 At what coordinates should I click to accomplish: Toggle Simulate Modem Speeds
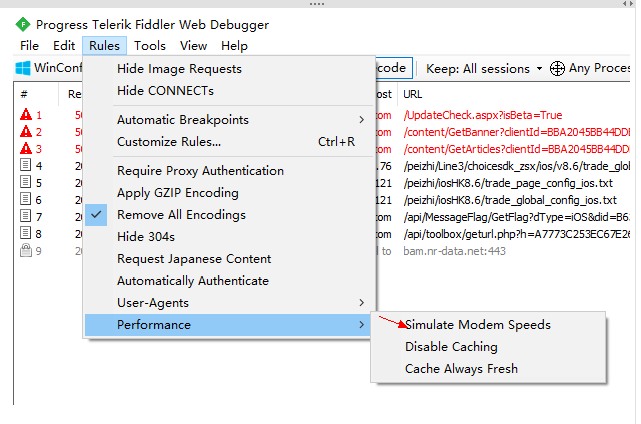488,325
